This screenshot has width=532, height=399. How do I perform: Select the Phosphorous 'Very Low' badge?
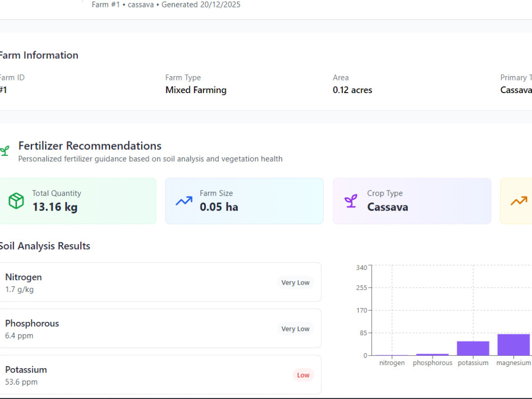[x=295, y=328]
